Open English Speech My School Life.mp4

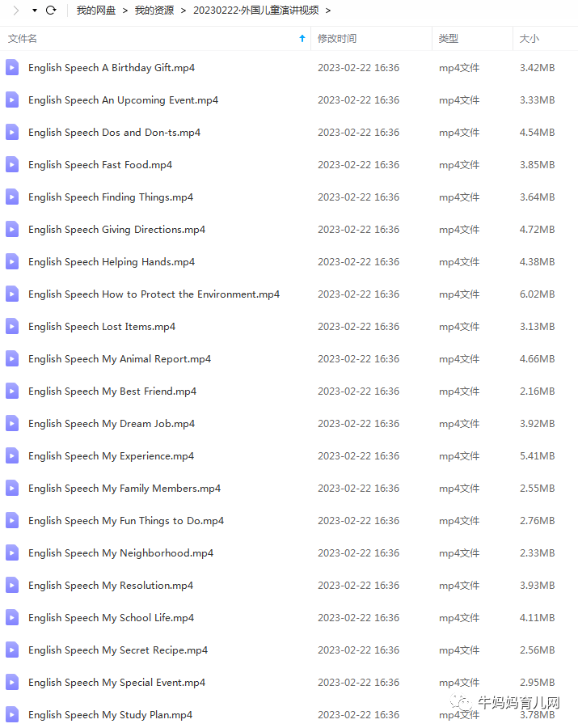pyautogui.click(x=111, y=618)
